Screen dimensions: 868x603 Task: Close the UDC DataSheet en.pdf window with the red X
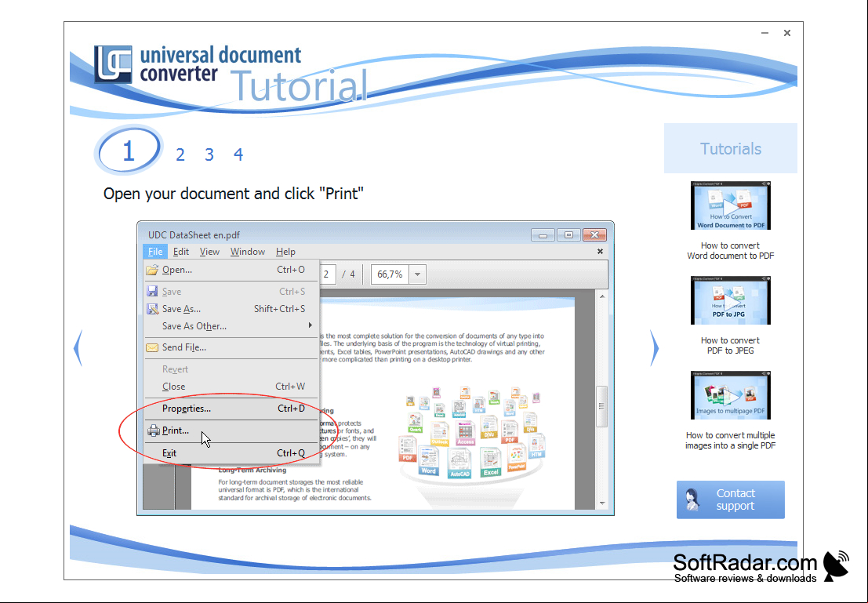594,235
